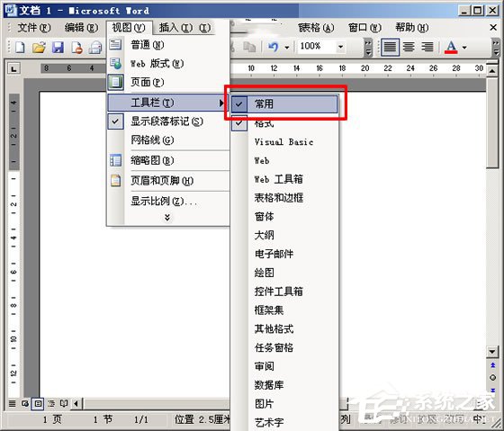Enable the Visual Basic toolbar
Viewport: 504px width, 431px height.
(x=284, y=142)
